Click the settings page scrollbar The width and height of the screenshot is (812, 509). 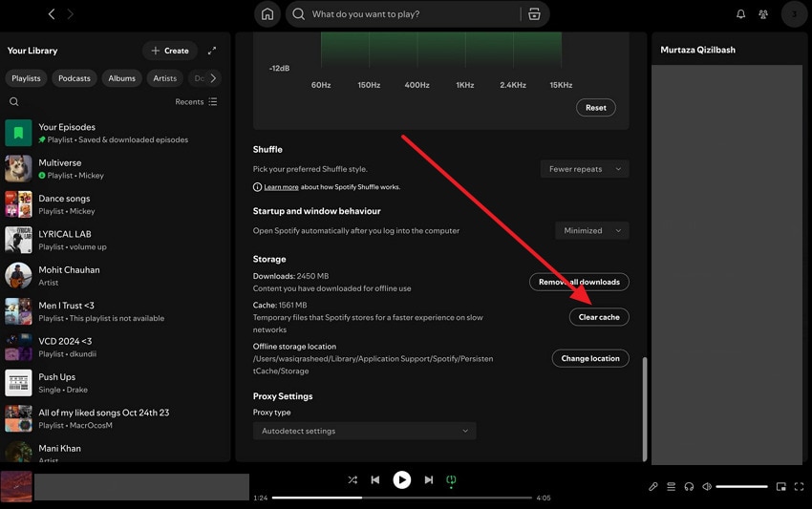coord(645,409)
